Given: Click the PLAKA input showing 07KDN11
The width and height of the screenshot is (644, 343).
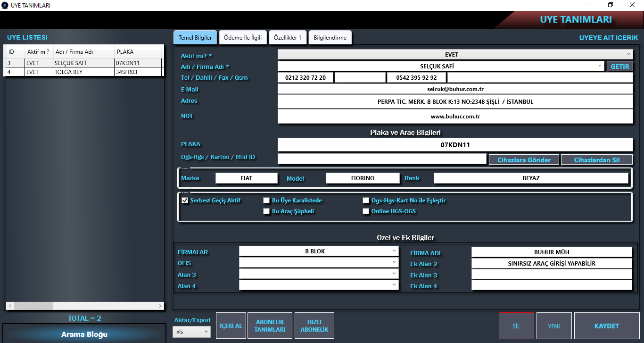Looking at the screenshot, I should coord(455,145).
